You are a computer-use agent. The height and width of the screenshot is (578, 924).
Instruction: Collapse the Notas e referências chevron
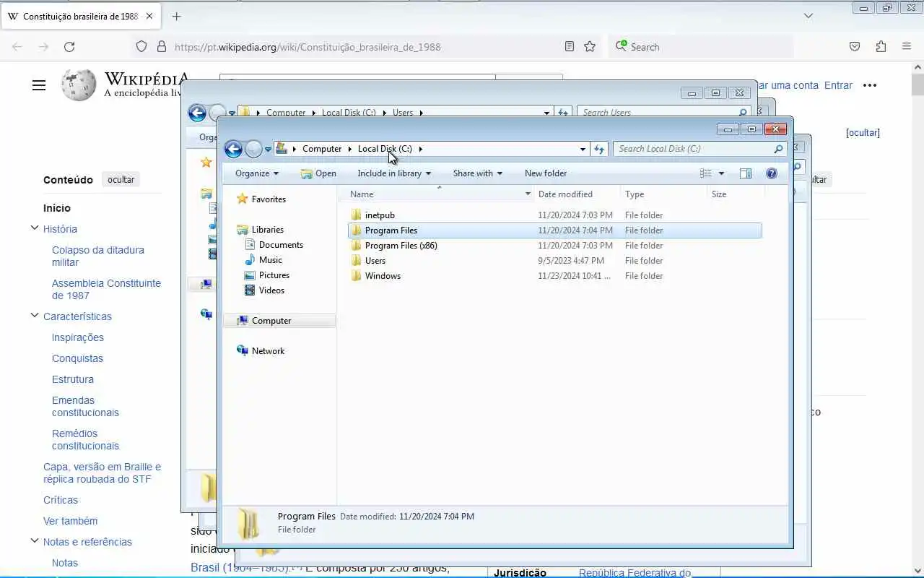click(35, 541)
